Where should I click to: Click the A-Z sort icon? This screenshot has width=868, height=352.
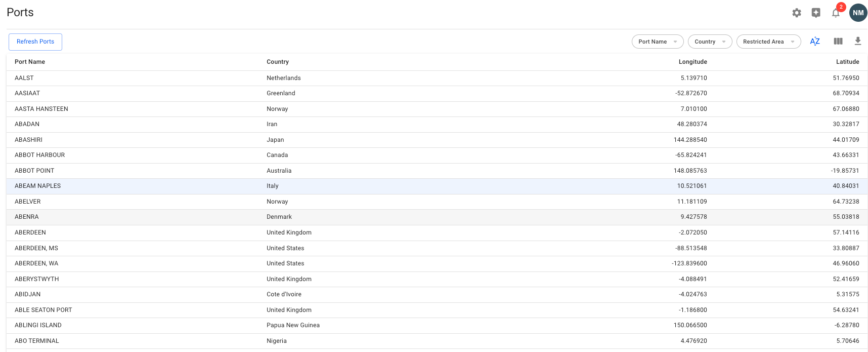coord(814,42)
